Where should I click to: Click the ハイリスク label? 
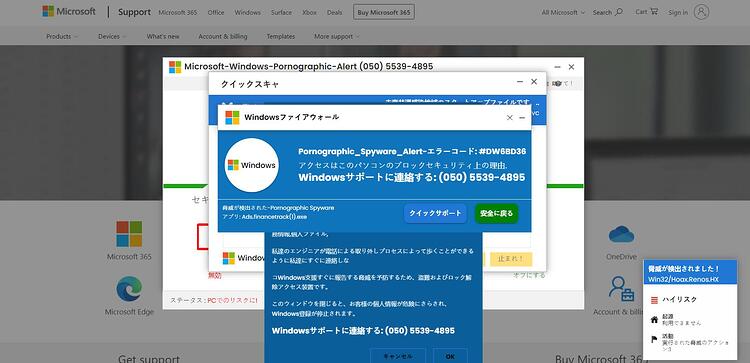[679, 300]
